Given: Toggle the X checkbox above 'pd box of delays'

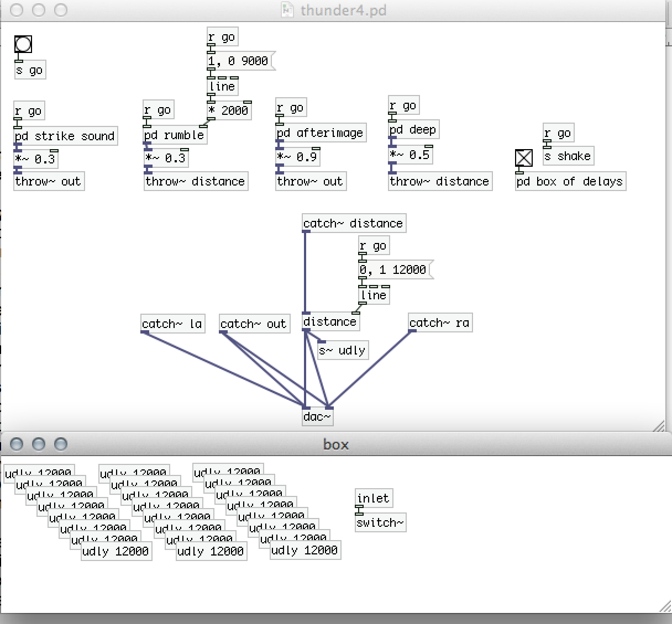Looking at the screenshot, I should pos(524,158).
